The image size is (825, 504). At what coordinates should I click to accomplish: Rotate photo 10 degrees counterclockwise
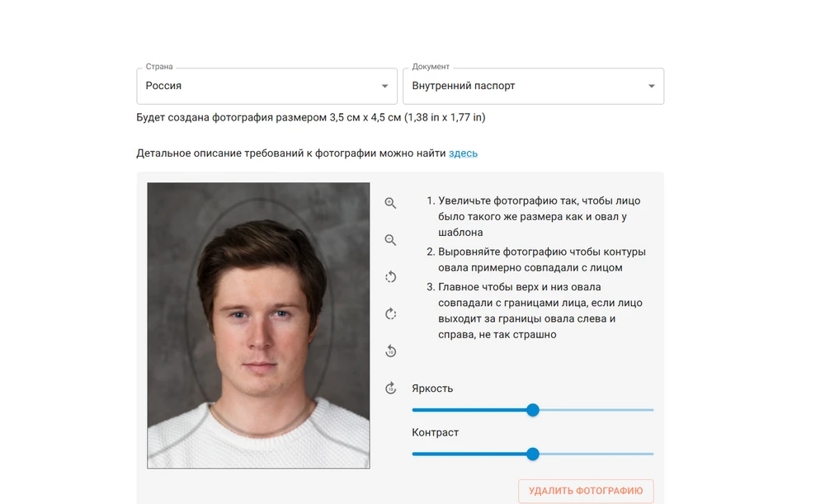[x=390, y=351]
